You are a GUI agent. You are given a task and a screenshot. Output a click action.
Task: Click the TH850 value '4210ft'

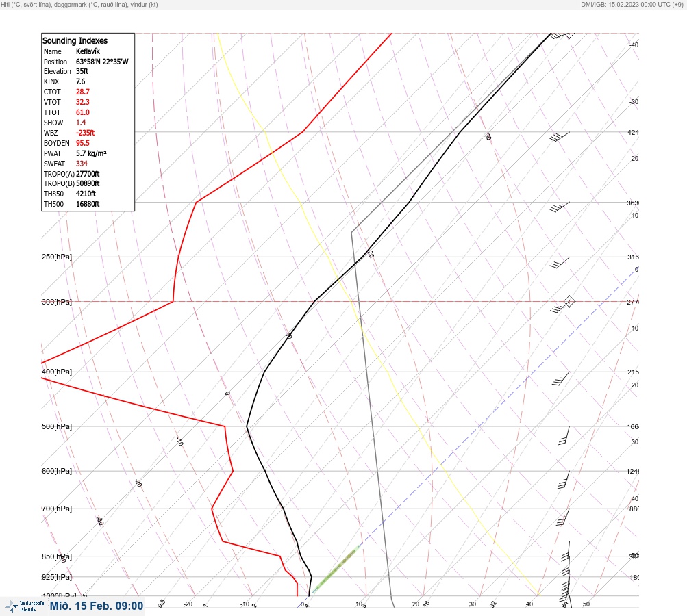coord(86,194)
